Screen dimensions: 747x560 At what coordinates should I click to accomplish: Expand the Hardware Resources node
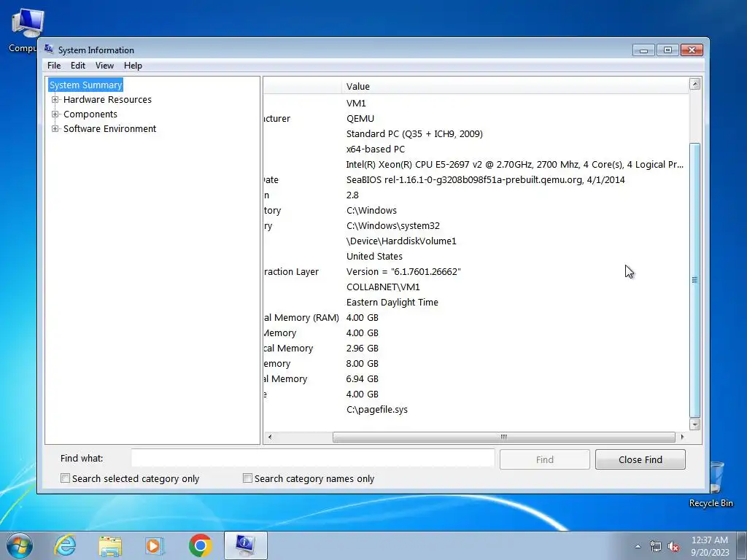[x=55, y=99]
